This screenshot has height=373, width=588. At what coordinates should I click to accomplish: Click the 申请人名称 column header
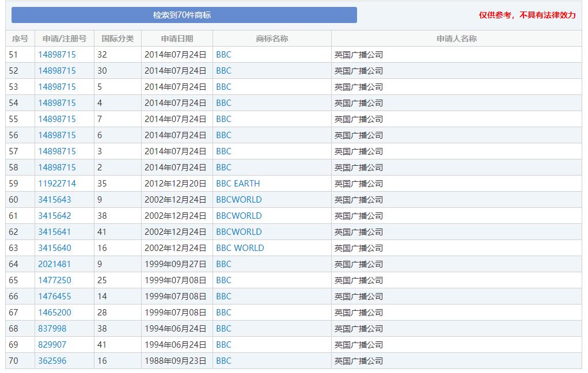point(456,39)
